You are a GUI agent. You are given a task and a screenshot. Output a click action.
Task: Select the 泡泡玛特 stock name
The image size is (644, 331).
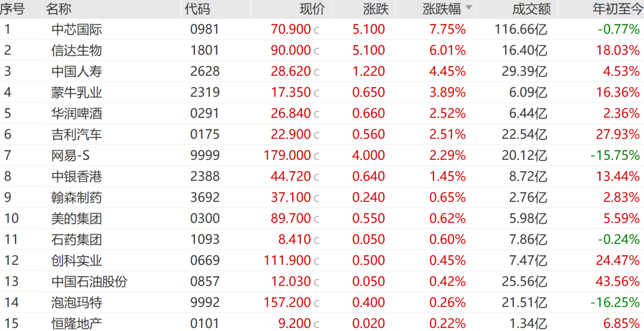[x=76, y=303]
